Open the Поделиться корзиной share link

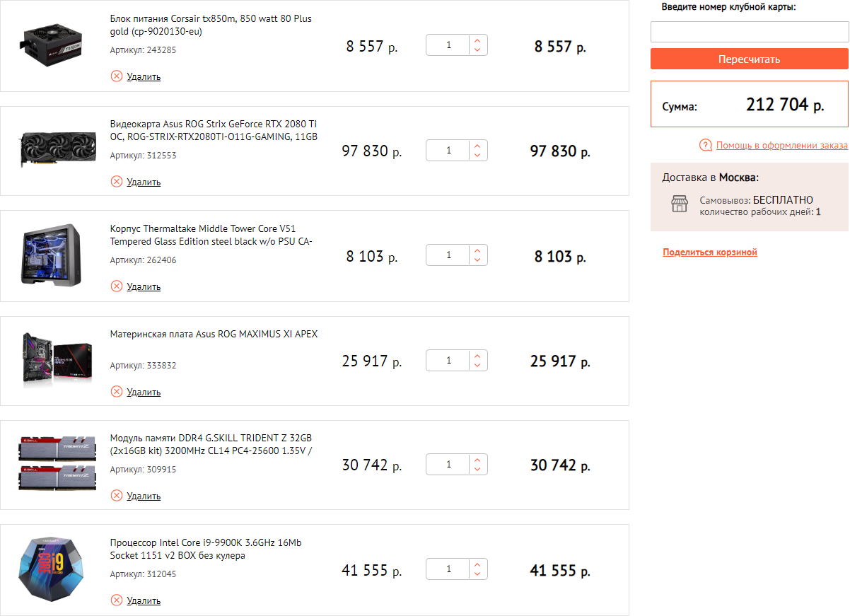pyautogui.click(x=710, y=252)
